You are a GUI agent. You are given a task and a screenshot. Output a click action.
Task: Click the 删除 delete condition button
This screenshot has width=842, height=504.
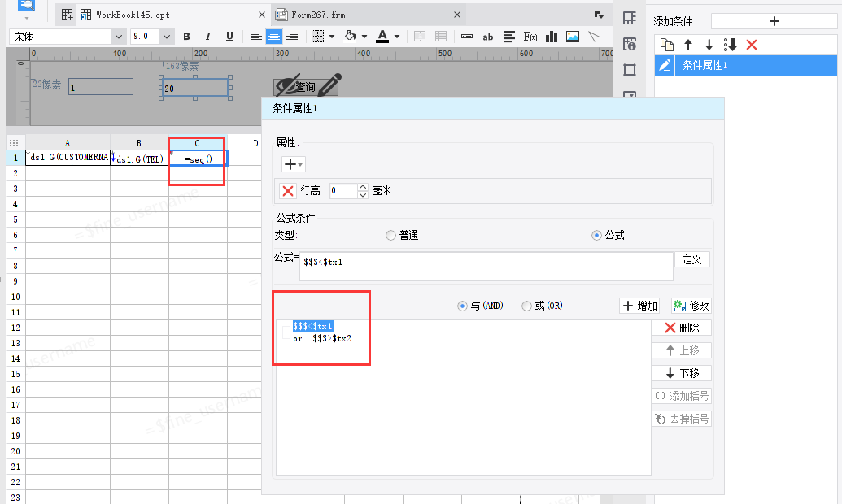point(682,328)
